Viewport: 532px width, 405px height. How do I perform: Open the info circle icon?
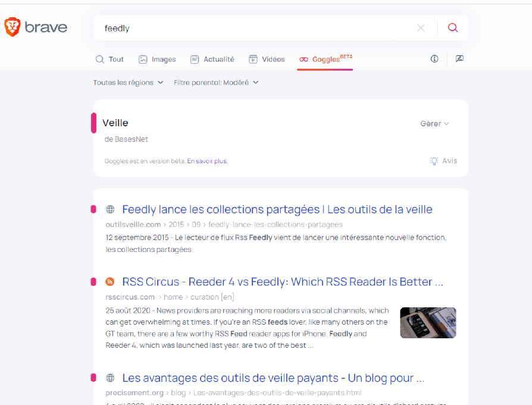point(434,59)
